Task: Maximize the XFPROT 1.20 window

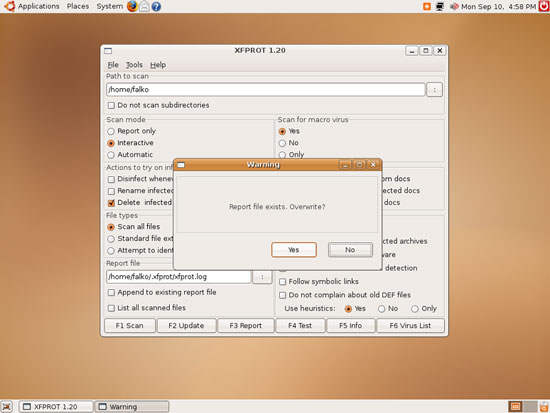Action: coord(426,51)
